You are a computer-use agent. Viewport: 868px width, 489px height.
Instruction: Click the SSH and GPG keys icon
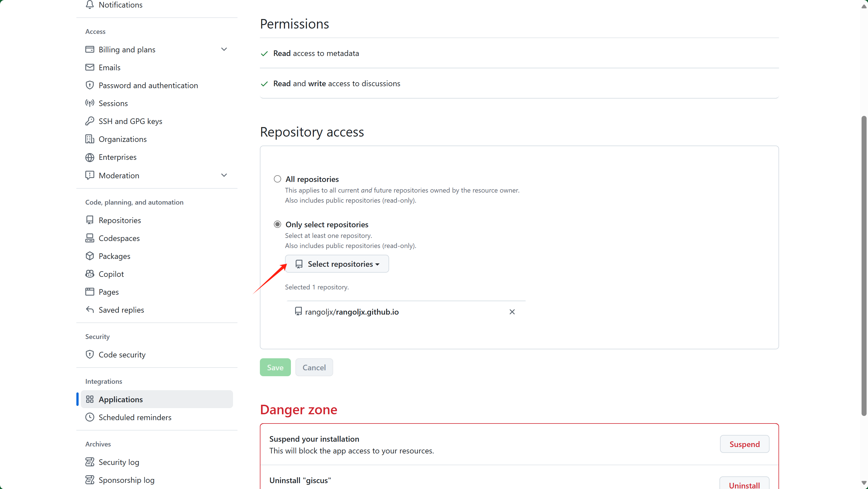pyautogui.click(x=90, y=121)
